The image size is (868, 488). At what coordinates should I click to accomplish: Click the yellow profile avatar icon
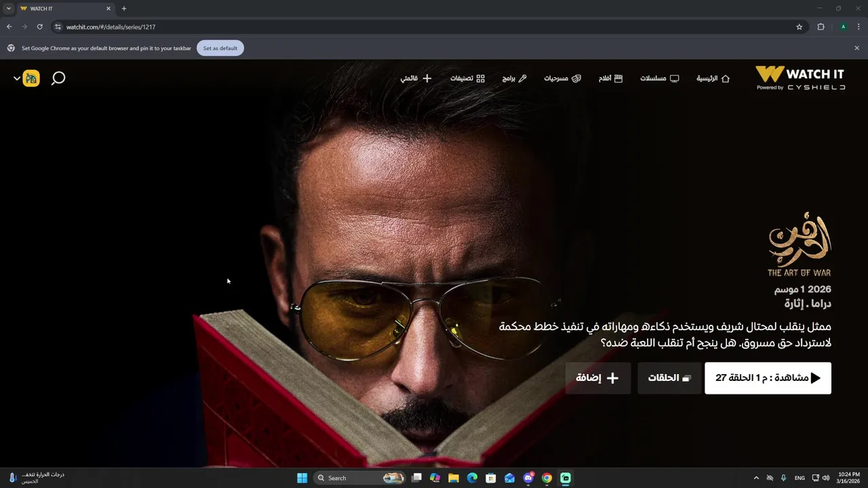(31, 78)
